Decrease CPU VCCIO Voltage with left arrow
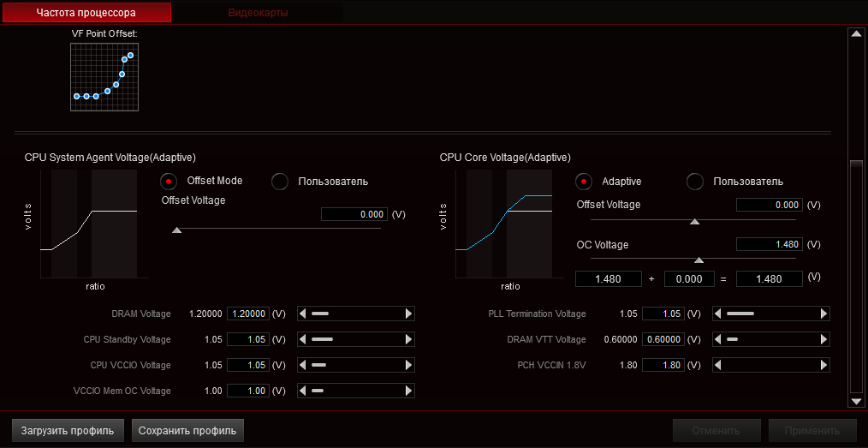The height and width of the screenshot is (448, 868). tap(303, 365)
